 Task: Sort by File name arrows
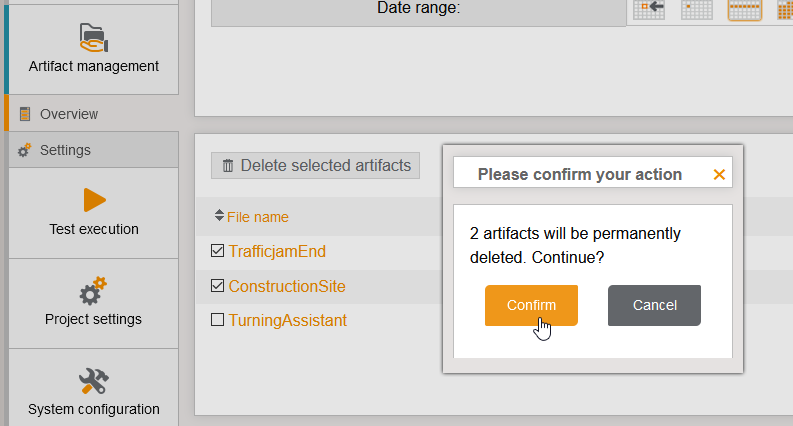(220, 216)
